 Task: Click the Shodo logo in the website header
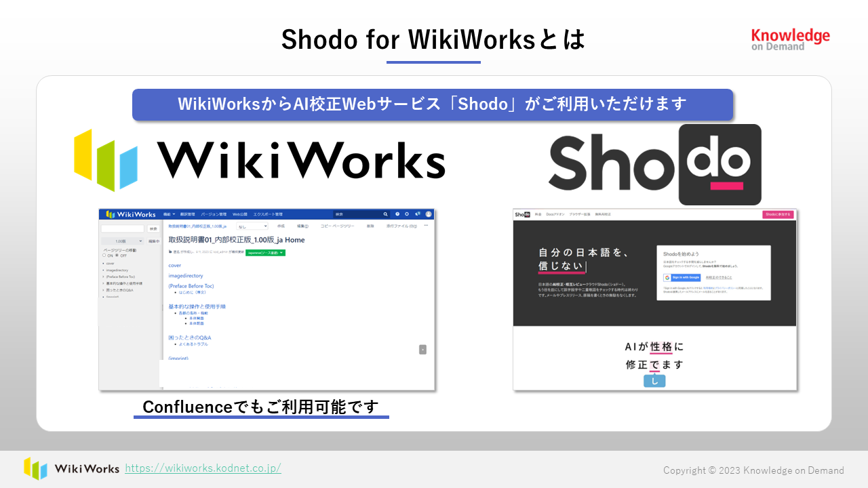[x=522, y=215]
